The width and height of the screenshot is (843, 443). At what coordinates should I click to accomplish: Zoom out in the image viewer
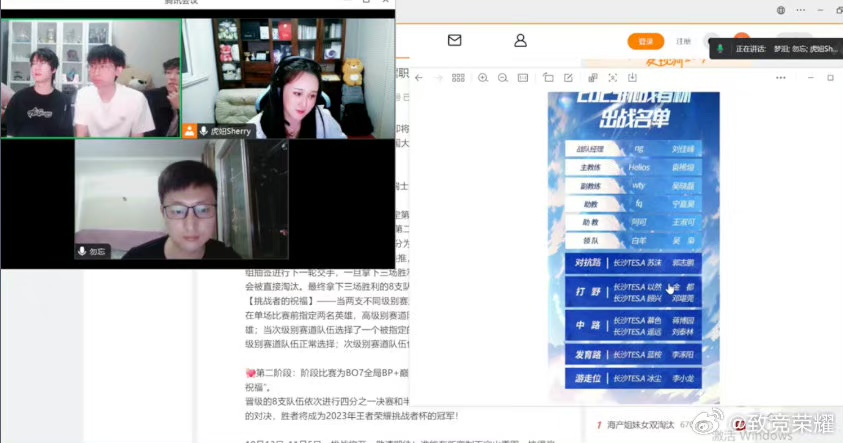[x=503, y=78]
